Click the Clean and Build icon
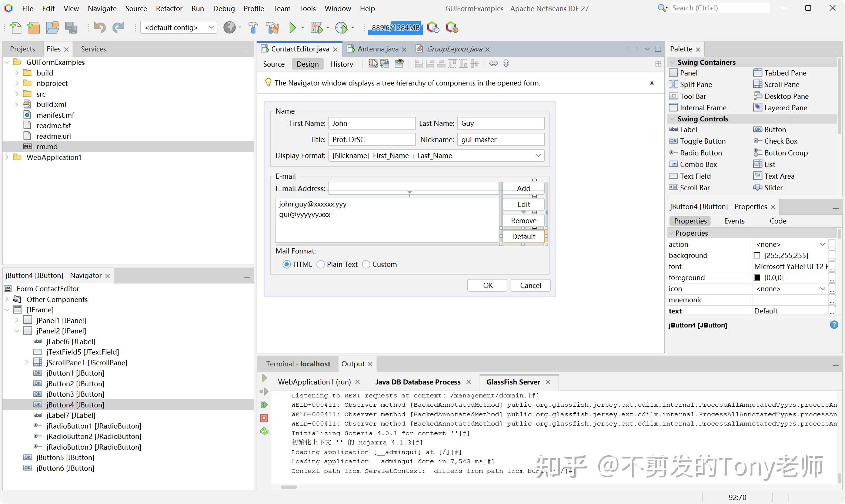 (273, 28)
